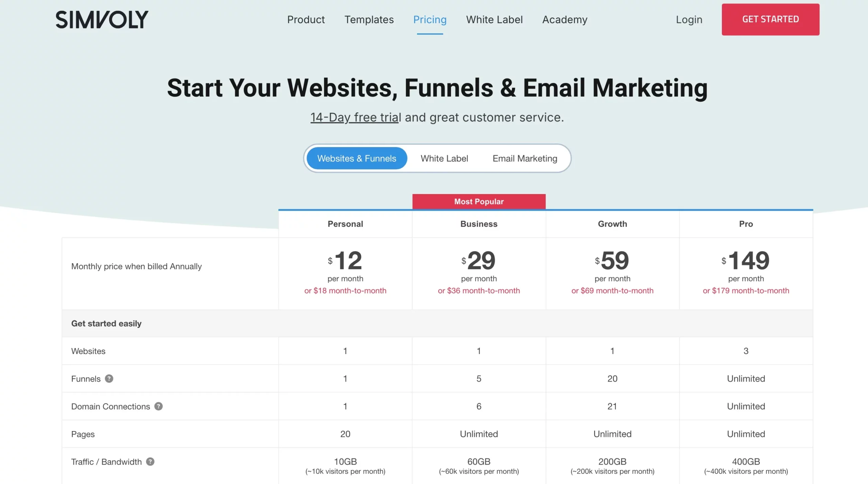Enable Email Marketing pricing view
Viewport: 868px width, 484px height.
[x=524, y=158]
